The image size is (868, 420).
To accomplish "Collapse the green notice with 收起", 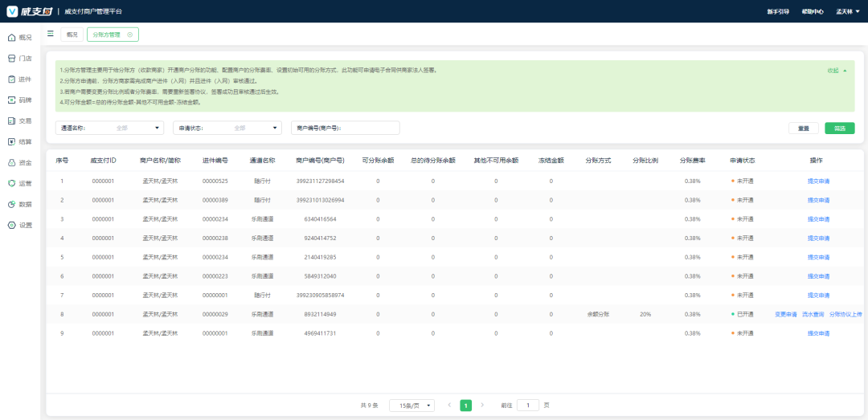I will point(837,71).
